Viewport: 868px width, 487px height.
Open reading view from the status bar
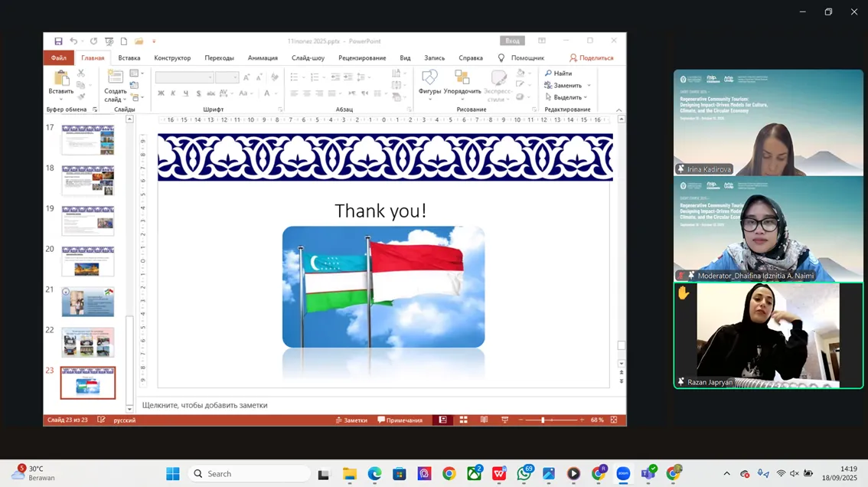[x=484, y=420]
